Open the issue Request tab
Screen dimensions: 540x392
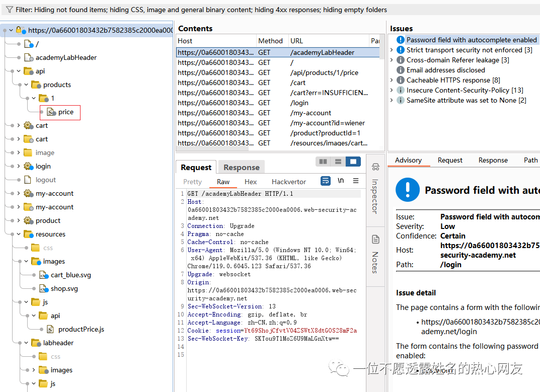point(450,160)
